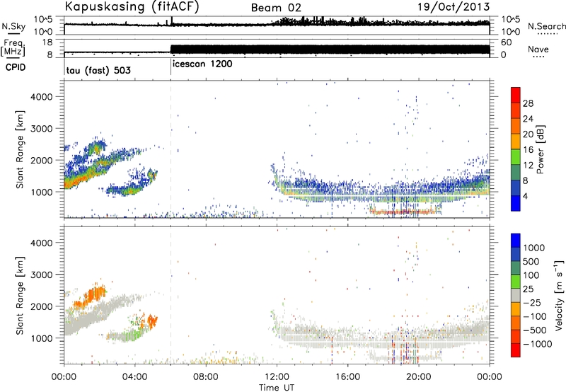
Task: Click power panel 'Slant Range [km]' label
Action: tap(20, 149)
